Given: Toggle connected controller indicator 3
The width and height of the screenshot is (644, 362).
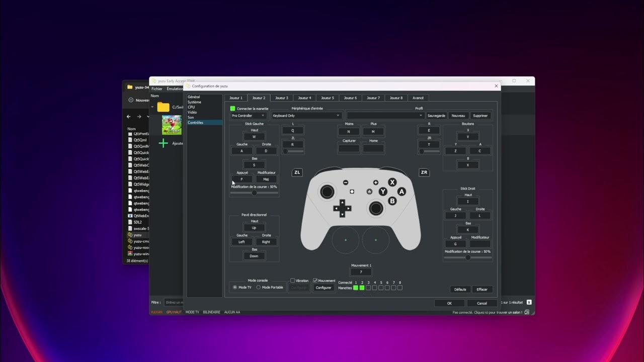Looking at the screenshot, I should (x=368, y=288).
